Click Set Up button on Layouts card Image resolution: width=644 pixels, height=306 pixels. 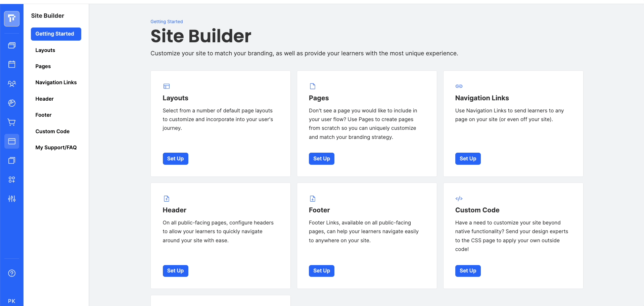coord(175,159)
